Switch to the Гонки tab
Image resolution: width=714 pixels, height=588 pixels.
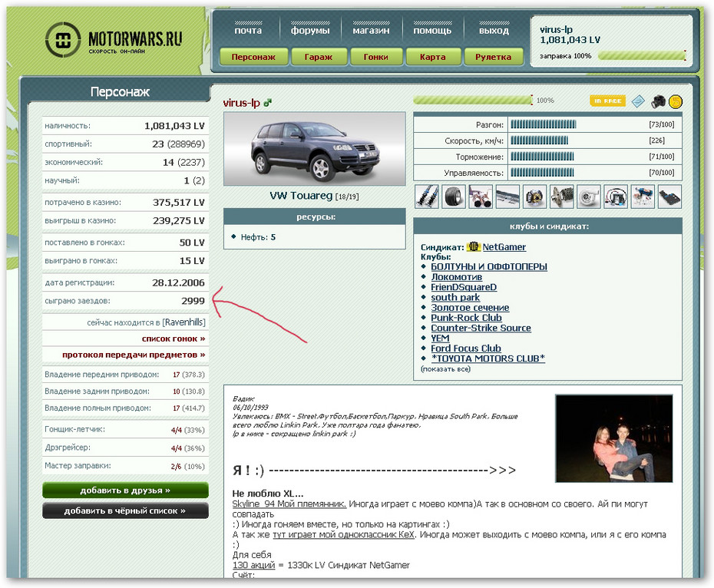375,57
